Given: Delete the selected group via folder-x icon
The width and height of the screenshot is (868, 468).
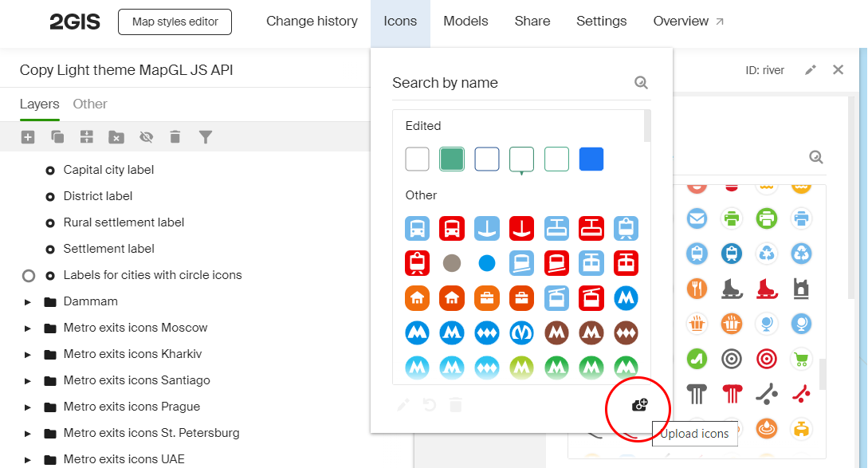Looking at the screenshot, I should coord(116,136).
